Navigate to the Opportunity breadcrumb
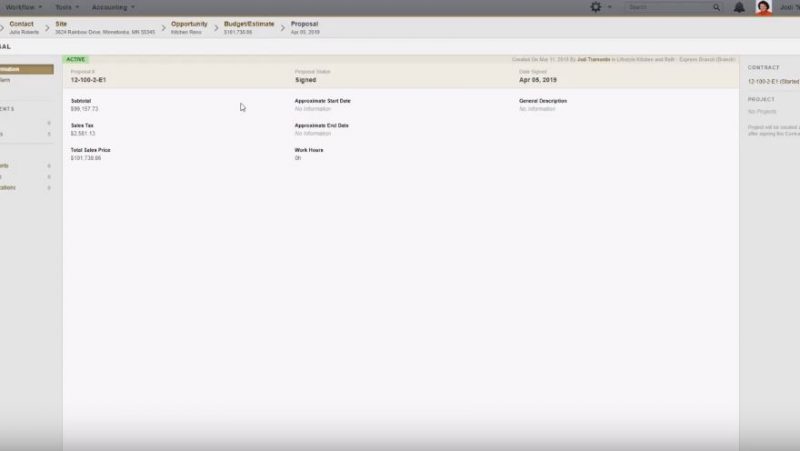Image resolution: width=800 pixels, height=451 pixels. pos(189,23)
